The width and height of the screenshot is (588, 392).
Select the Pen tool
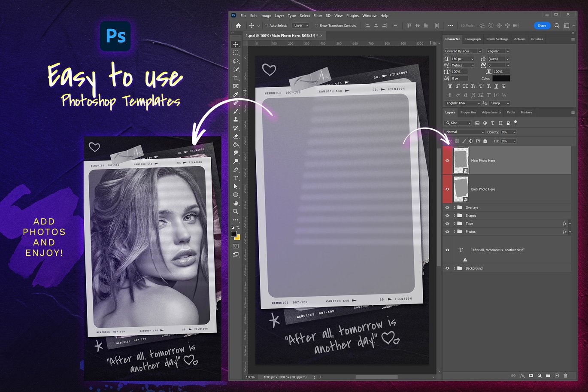click(x=236, y=170)
